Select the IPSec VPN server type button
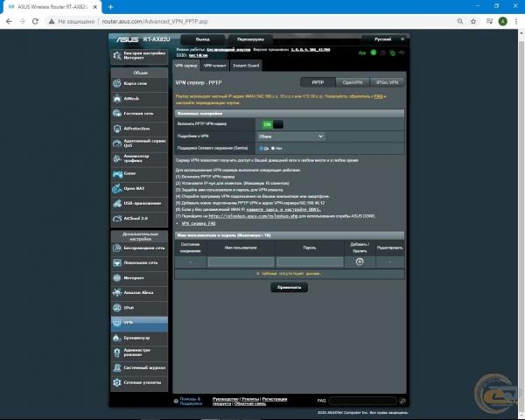 pyautogui.click(x=387, y=82)
